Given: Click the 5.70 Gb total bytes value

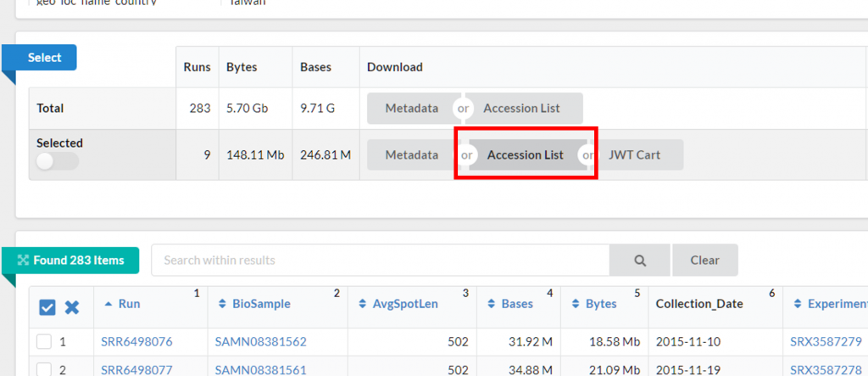Looking at the screenshot, I should (x=247, y=108).
